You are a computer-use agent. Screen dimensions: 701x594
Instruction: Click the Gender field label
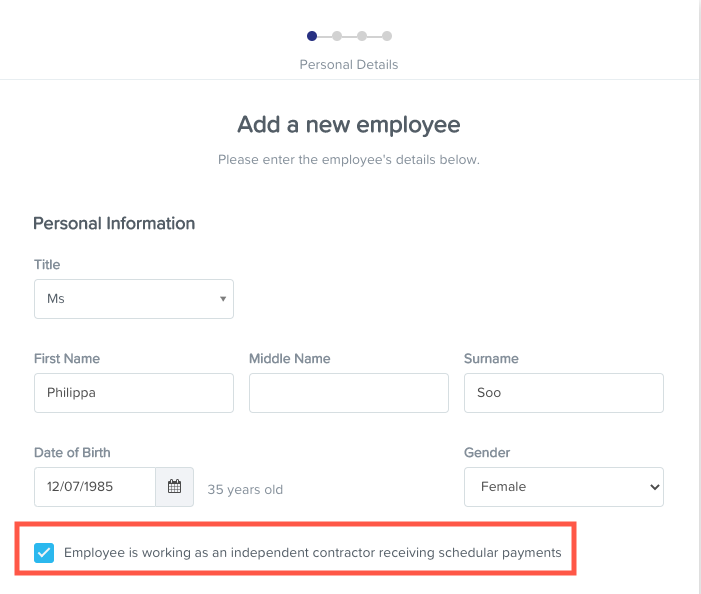(487, 452)
